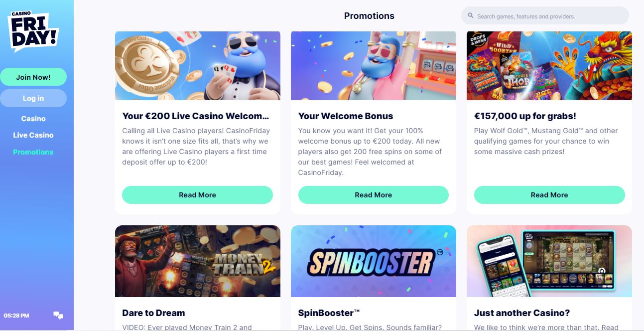Focus the search games and providers field
Viewport: 644px width, 331px height.
pyautogui.click(x=545, y=16)
